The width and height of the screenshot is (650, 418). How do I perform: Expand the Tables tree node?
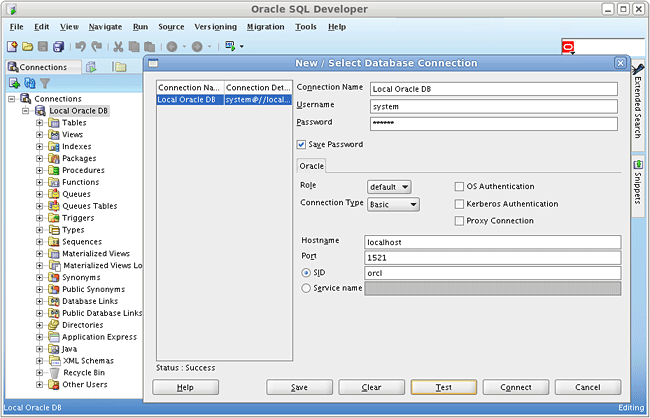click(39, 123)
